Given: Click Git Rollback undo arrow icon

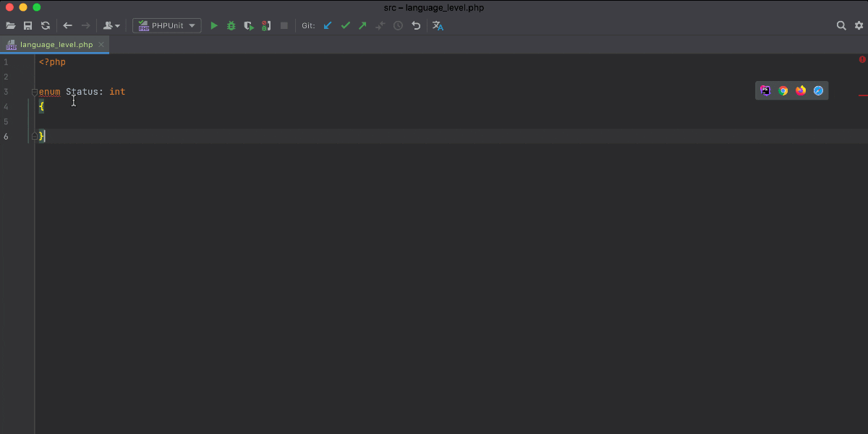Looking at the screenshot, I should [416, 25].
